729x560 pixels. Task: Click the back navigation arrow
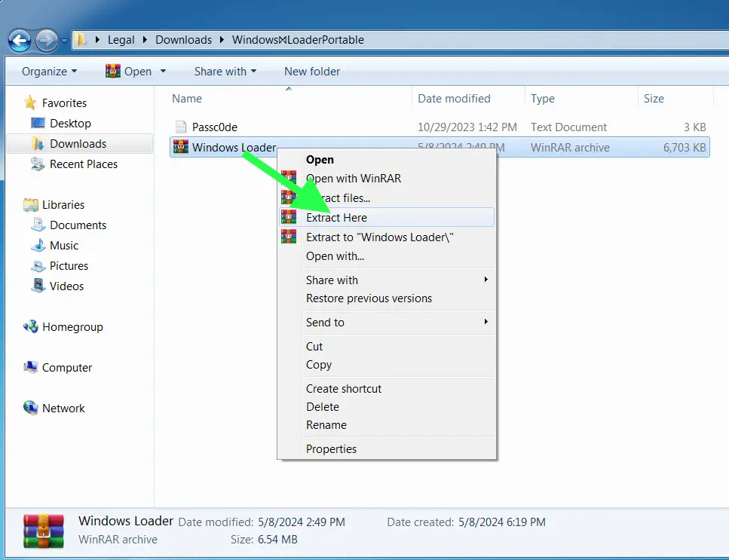(x=19, y=40)
